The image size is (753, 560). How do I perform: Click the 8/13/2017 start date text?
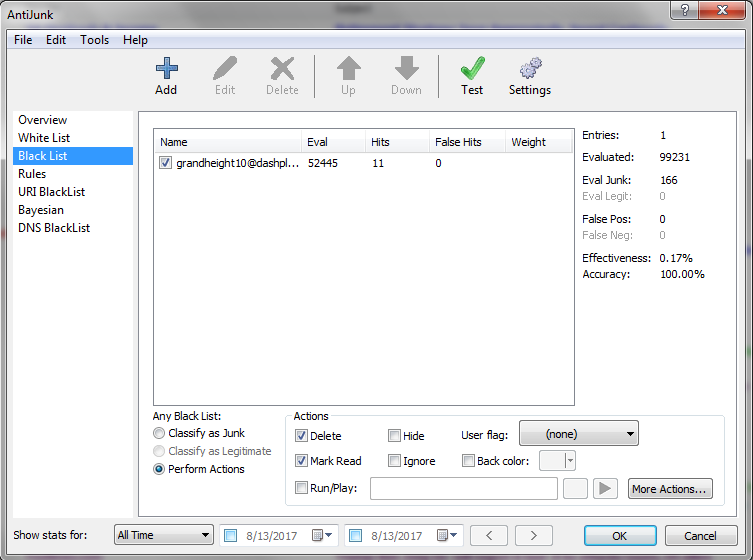coord(272,536)
